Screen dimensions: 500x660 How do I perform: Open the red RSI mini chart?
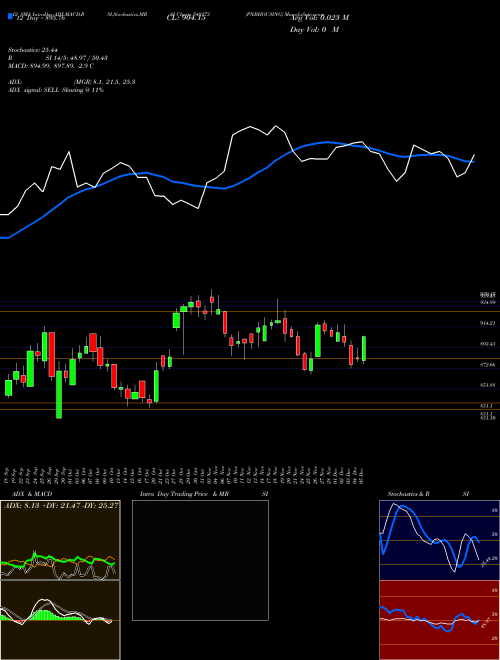pos(439,620)
